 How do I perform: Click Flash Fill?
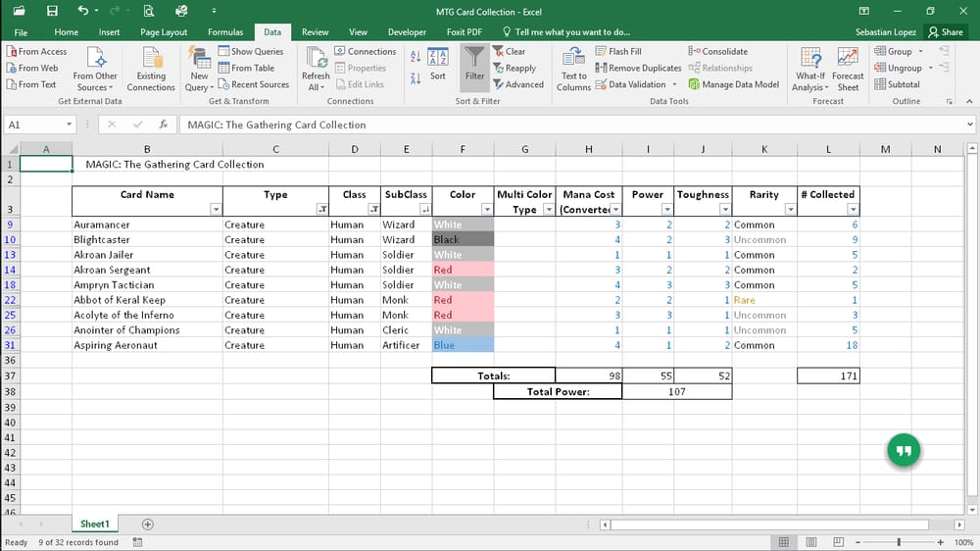click(x=618, y=51)
